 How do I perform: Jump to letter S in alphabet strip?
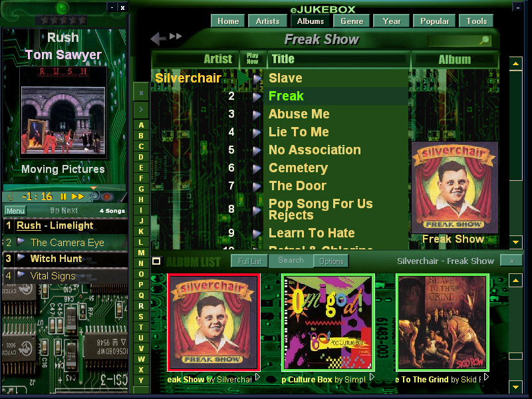tap(141, 317)
